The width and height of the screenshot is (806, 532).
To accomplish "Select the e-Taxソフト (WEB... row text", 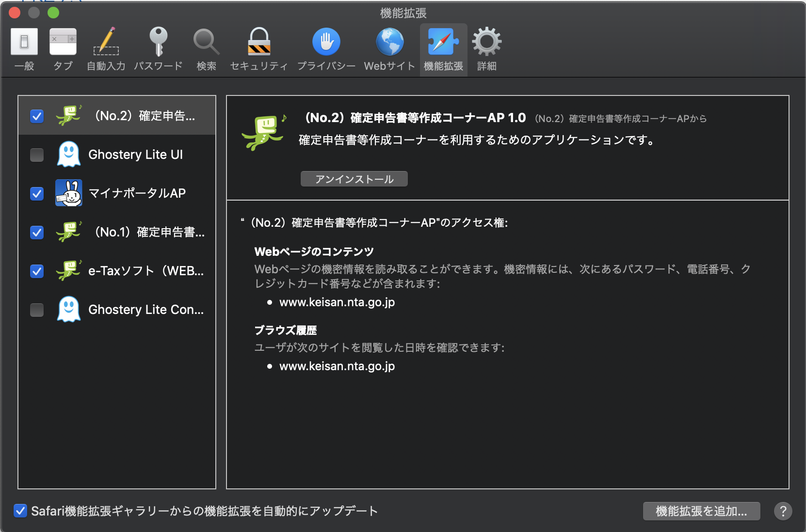I will 146,271.
